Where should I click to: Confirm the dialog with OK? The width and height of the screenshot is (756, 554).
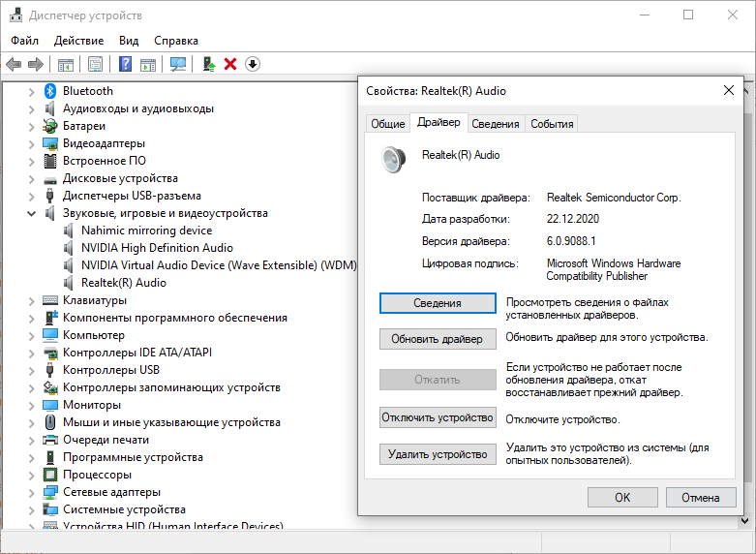point(622,497)
